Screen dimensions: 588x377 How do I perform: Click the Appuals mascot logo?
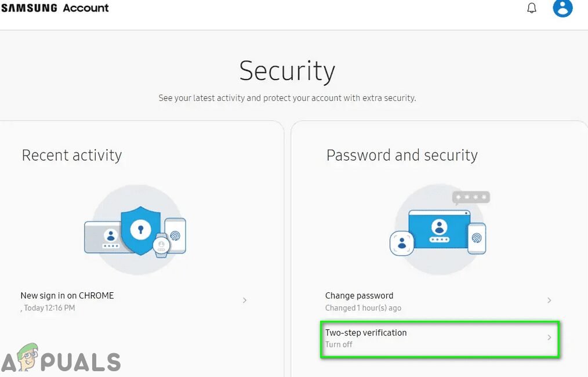pyautogui.click(x=28, y=357)
